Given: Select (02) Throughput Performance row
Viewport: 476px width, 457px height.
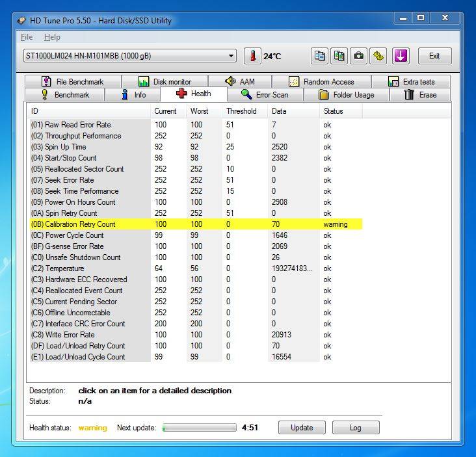Looking at the screenshot, I should pos(196,136).
